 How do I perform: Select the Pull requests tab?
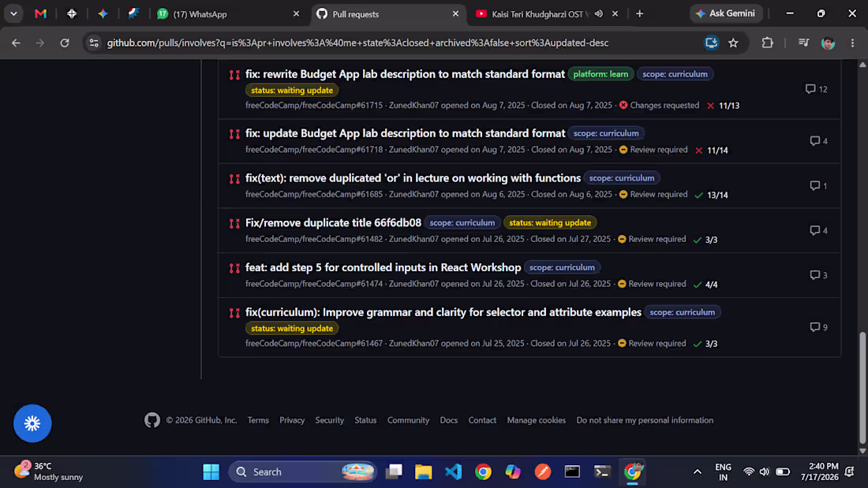click(x=387, y=14)
